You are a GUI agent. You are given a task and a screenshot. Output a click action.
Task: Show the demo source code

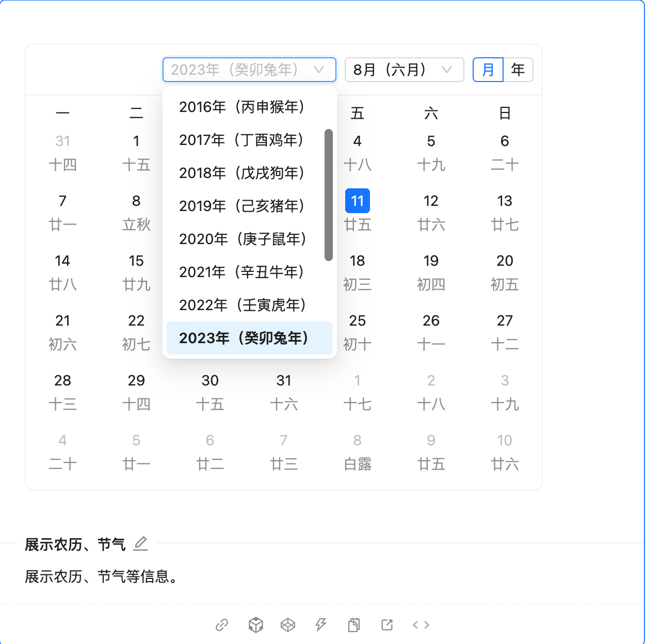coord(421,624)
